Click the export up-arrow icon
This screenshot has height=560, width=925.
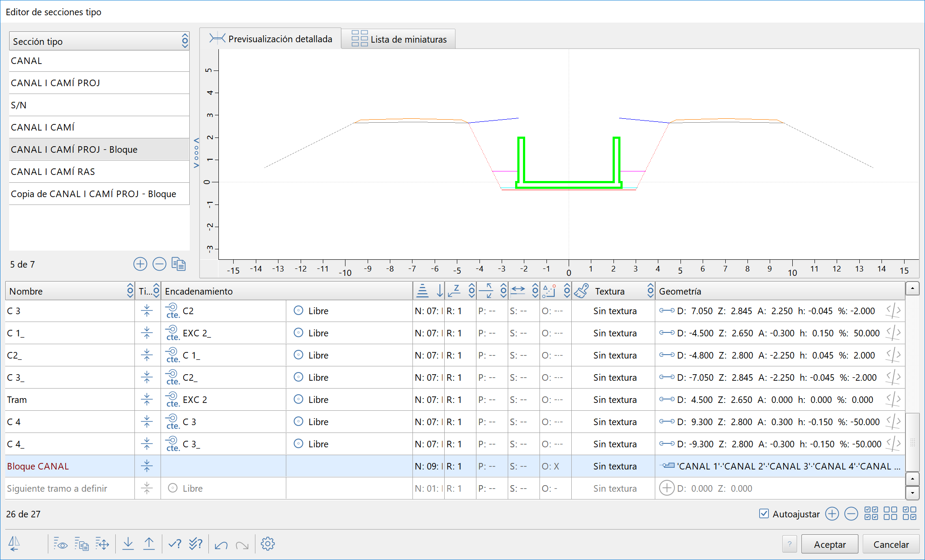click(149, 543)
